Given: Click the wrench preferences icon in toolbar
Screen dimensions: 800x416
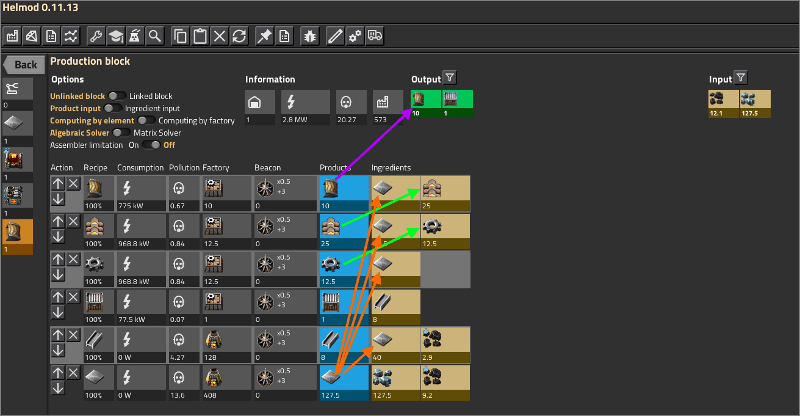Looking at the screenshot, I should point(97,36).
